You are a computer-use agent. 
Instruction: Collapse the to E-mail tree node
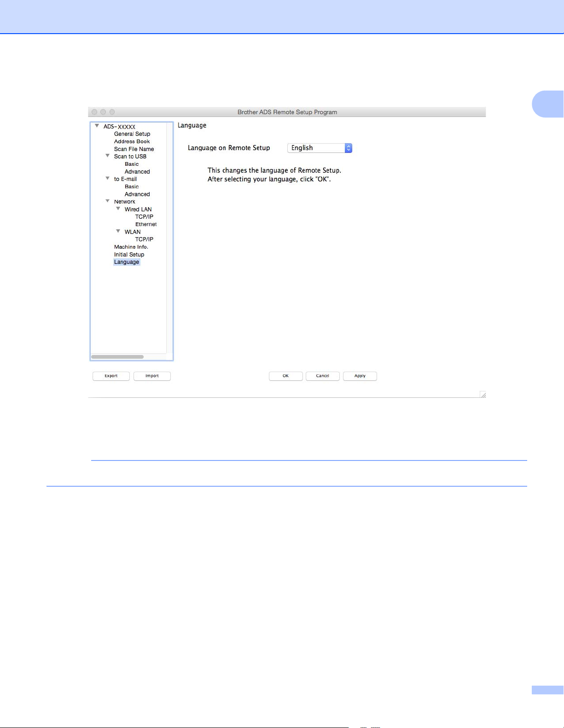pos(107,178)
